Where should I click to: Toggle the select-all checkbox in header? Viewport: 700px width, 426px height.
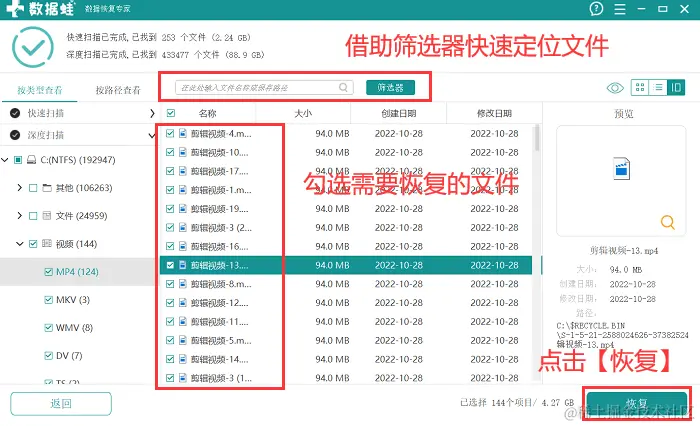[171, 113]
